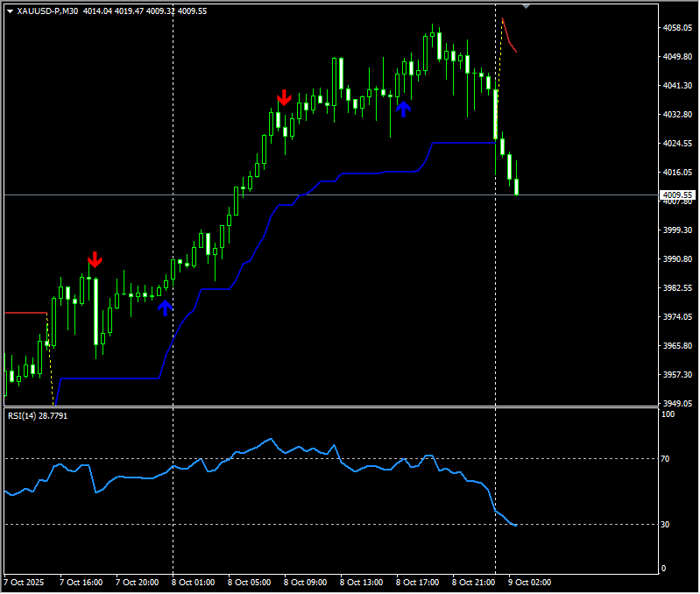This screenshot has width=700, height=594.
Task: Click the 8 Oct 01:00 time label
Action: click(194, 582)
